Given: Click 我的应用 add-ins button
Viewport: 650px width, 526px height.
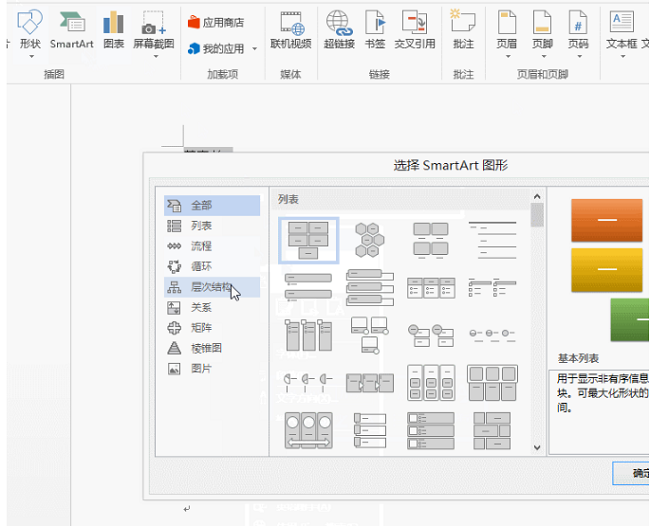Looking at the screenshot, I should pyautogui.click(x=216, y=49).
